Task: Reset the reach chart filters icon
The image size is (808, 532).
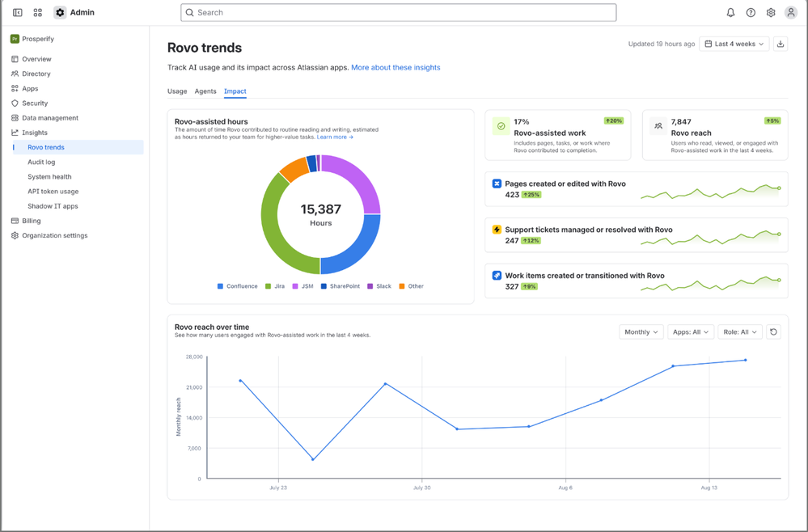Action: coord(773,331)
